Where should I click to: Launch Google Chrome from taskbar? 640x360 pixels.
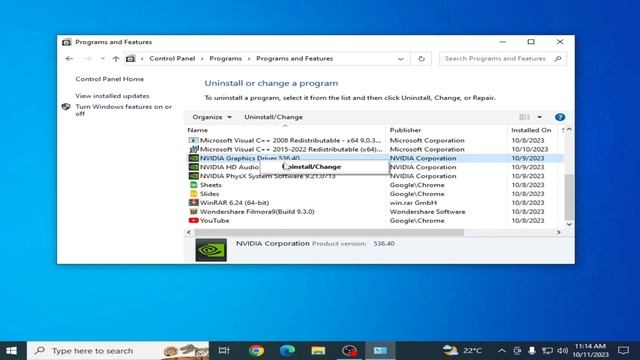tap(256, 351)
